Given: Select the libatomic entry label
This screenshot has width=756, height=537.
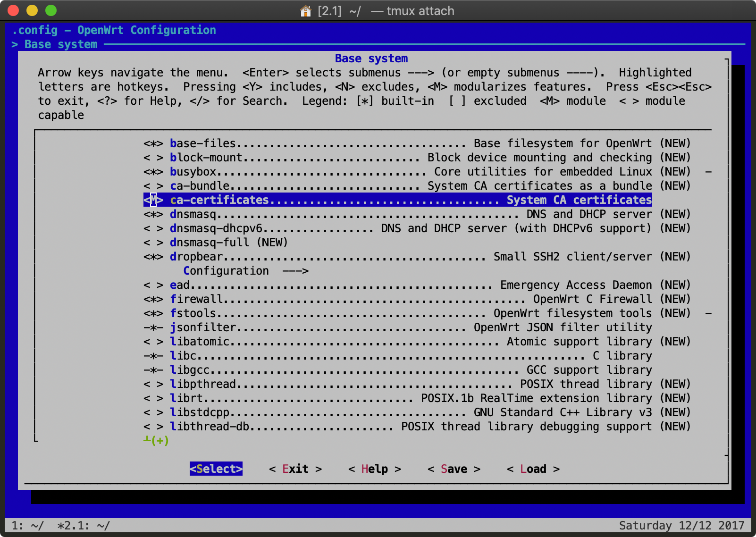Looking at the screenshot, I should click(200, 342).
